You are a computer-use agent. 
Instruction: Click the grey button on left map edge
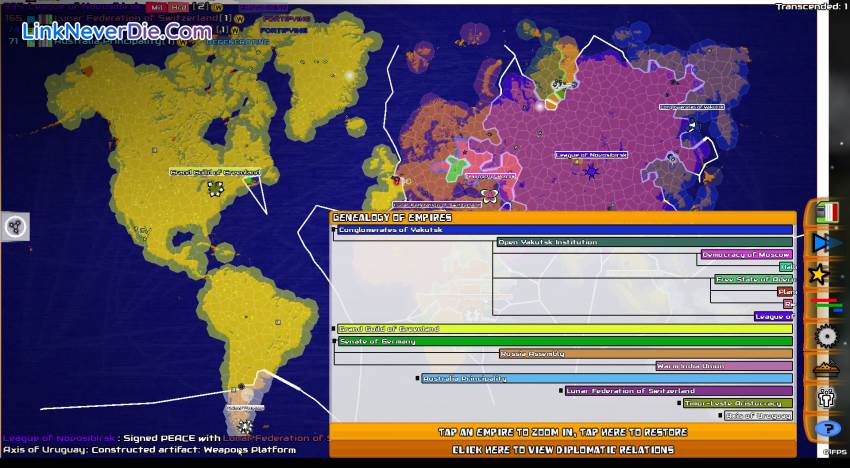click(x=15, y=227)
